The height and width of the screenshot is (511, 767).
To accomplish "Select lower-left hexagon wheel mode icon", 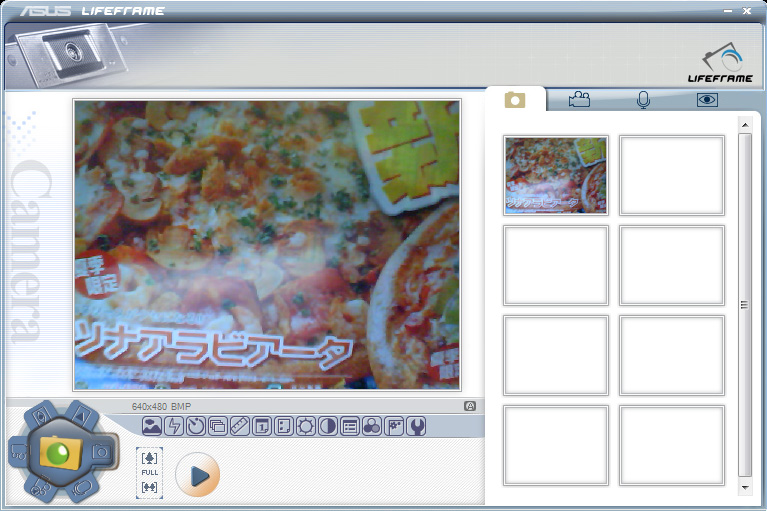I will (x=40, y=488).
